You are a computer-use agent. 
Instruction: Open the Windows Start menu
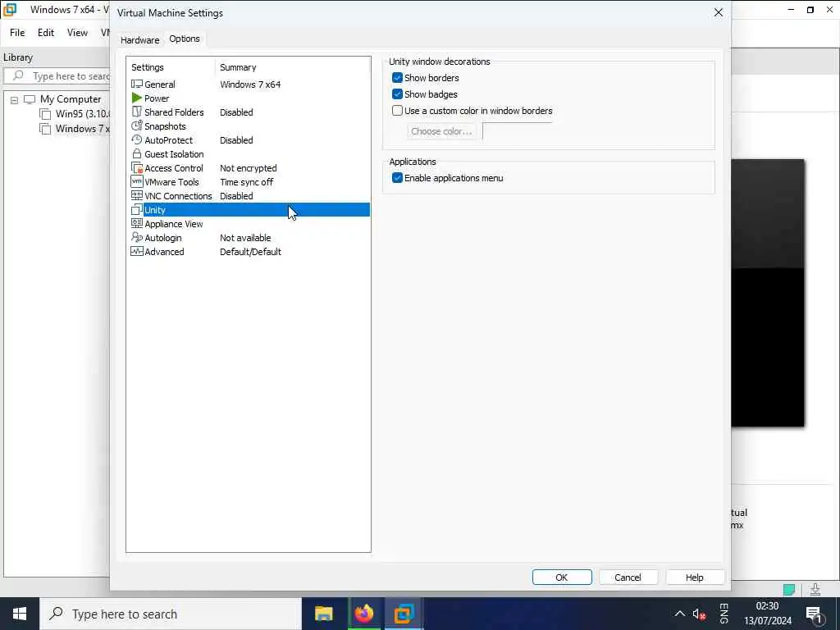coord(20,614)
